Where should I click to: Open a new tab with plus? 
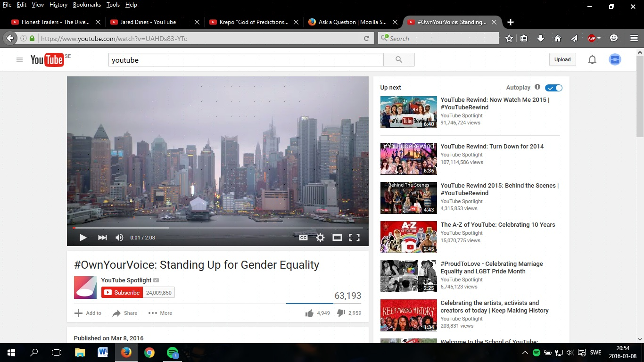pos(511,22)
